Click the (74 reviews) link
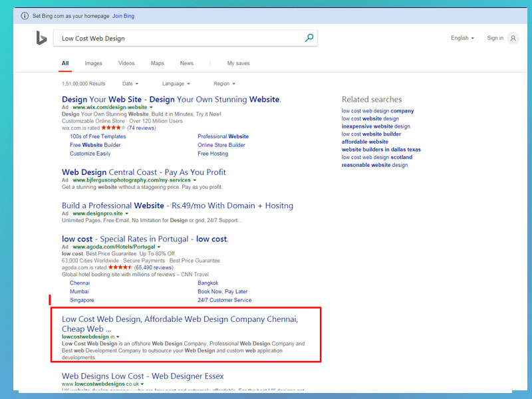Screen dimensions: 532x399 pos(142,128)
